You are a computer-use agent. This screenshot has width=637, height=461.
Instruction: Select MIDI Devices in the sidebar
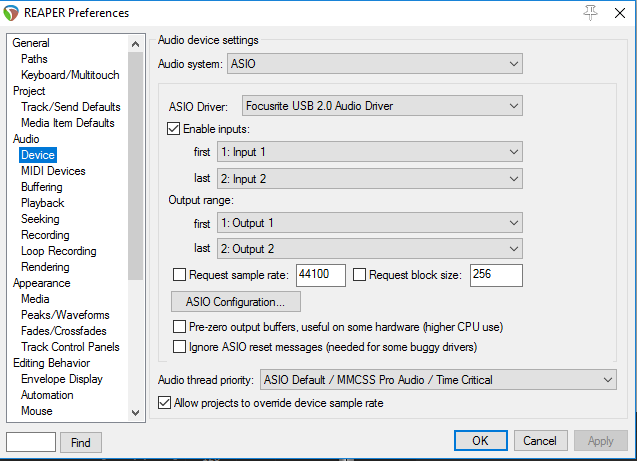coord(53,171)
